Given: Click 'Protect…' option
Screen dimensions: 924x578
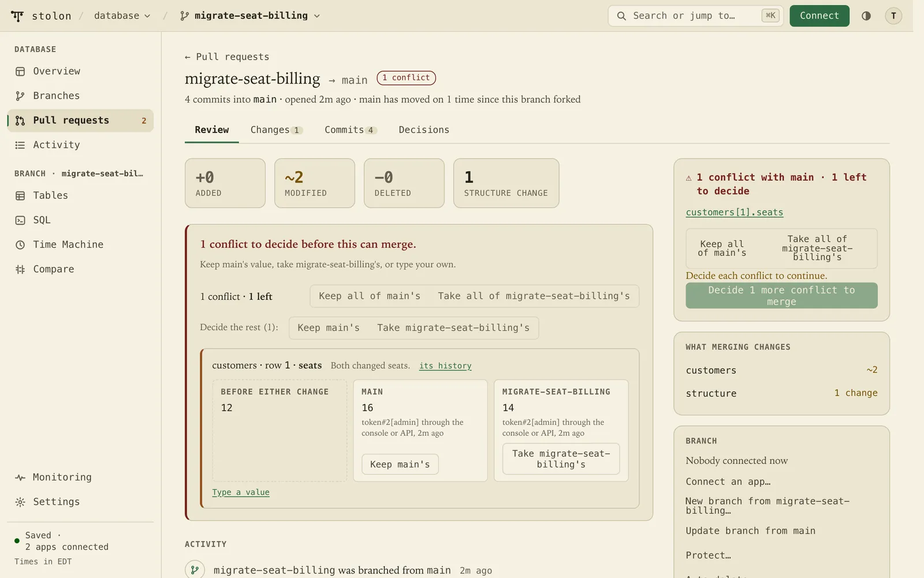Looking at the screenshot, I should (x=709, y=555).
